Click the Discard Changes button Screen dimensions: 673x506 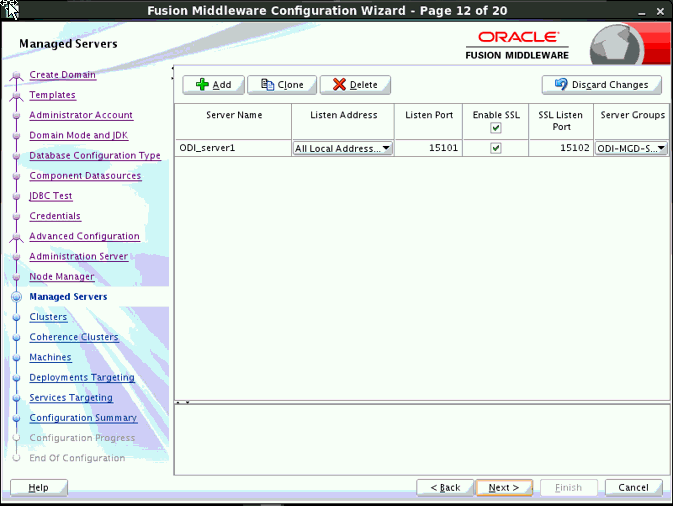pos(601,85)
